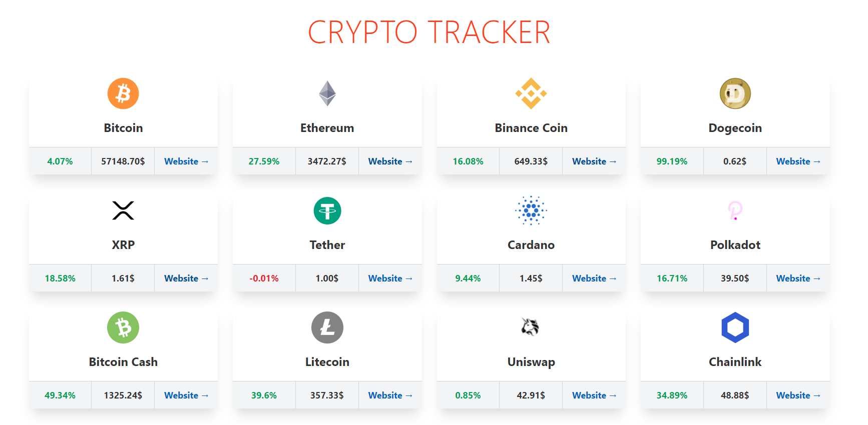
Task: Click the black XRP logo icon
Action: (x=123, y=210)
